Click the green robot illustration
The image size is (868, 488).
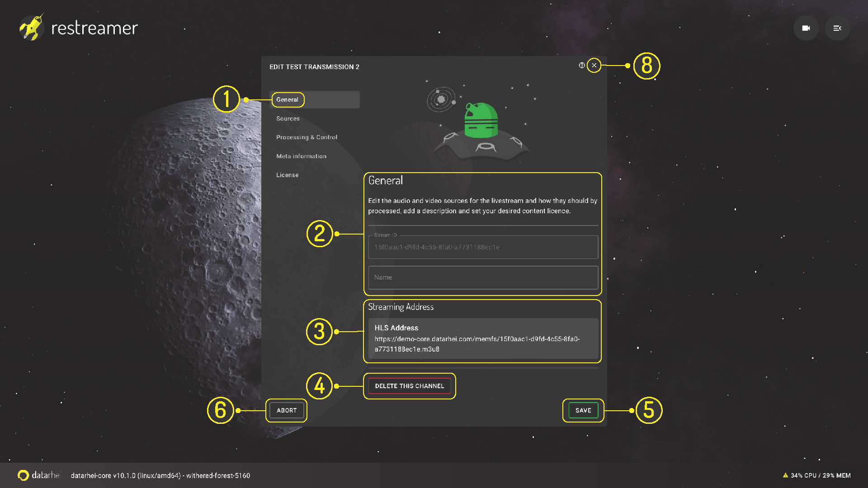click(481, 121)
